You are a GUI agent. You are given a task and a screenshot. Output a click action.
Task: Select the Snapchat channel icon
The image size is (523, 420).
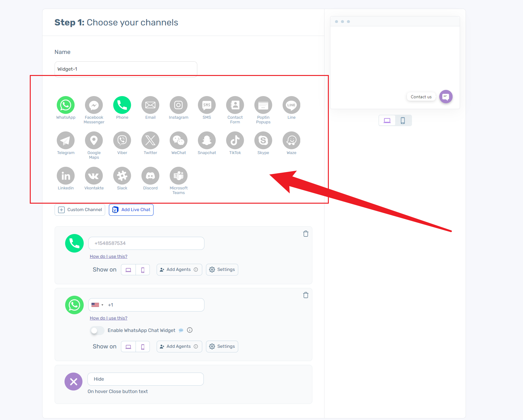pyautogui.click(x=207, y=140)
